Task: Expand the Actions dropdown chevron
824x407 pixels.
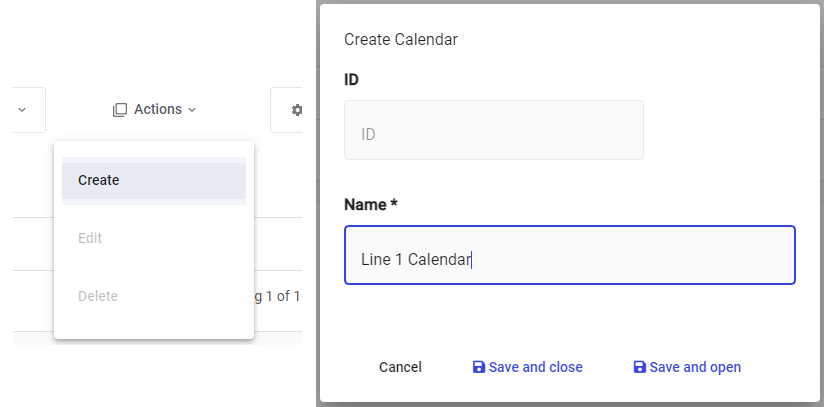Action: (x=192, y=110)
